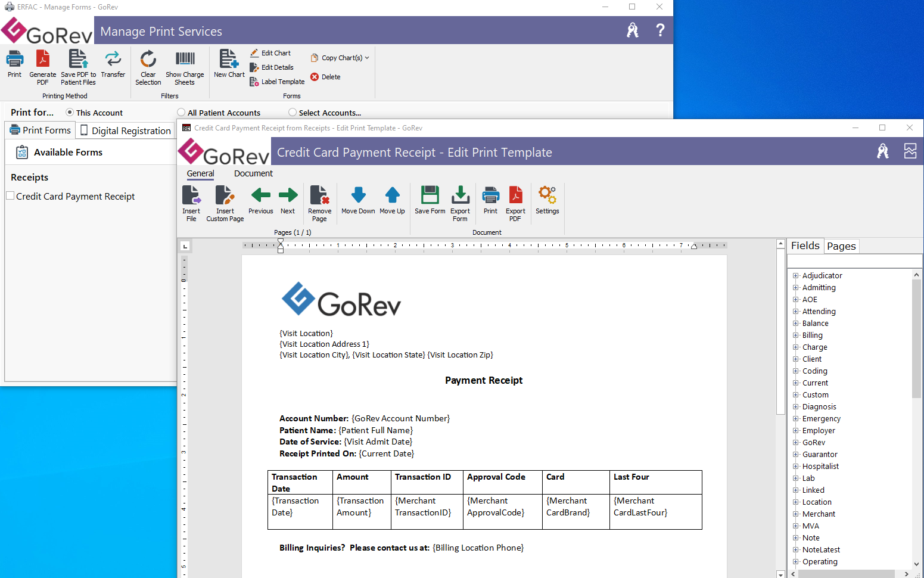Screen dimensions: 924x578
Task: Select Location in fields tree
Action: tap(817, 502)
